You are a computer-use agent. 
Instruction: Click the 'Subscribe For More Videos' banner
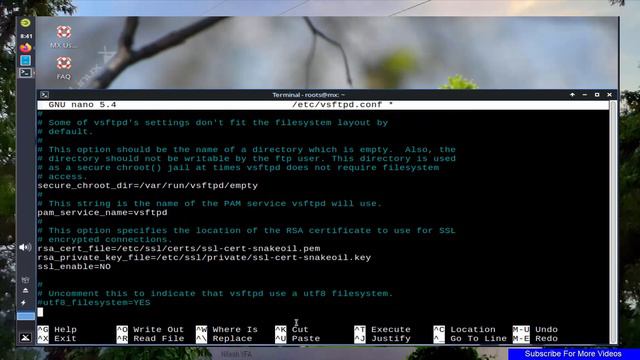pos(573,354)
